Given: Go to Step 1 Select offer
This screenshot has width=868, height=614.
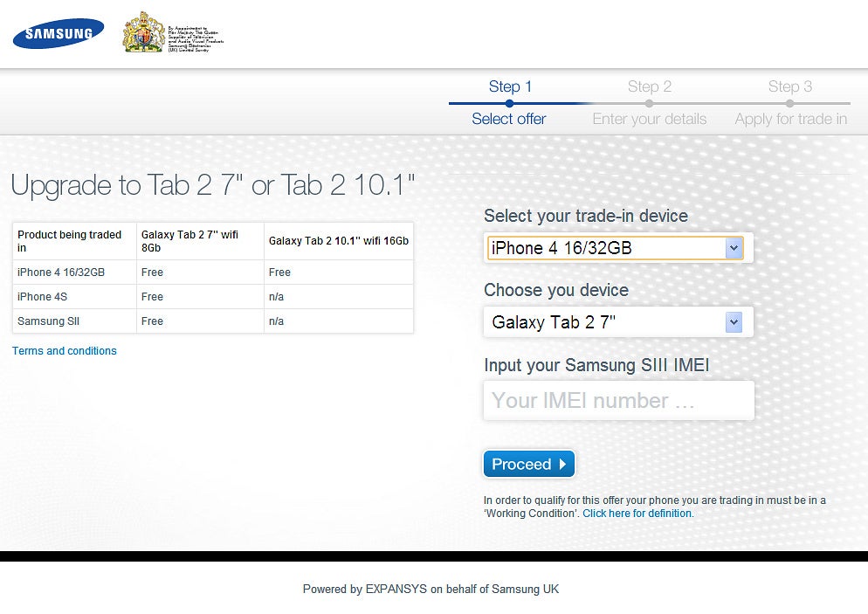Looking at the screenshot, I should 509,102.
